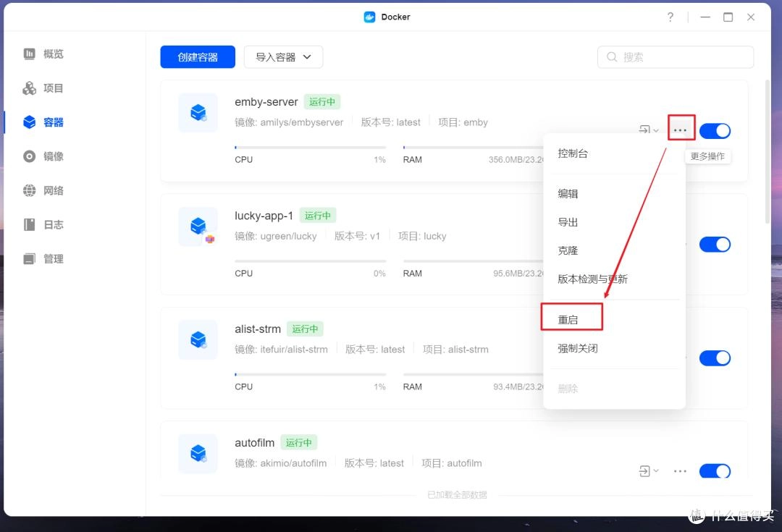Click the 运行中 status badge of emby-server
This screenshot has height=532, width=782.
(322, 102)
